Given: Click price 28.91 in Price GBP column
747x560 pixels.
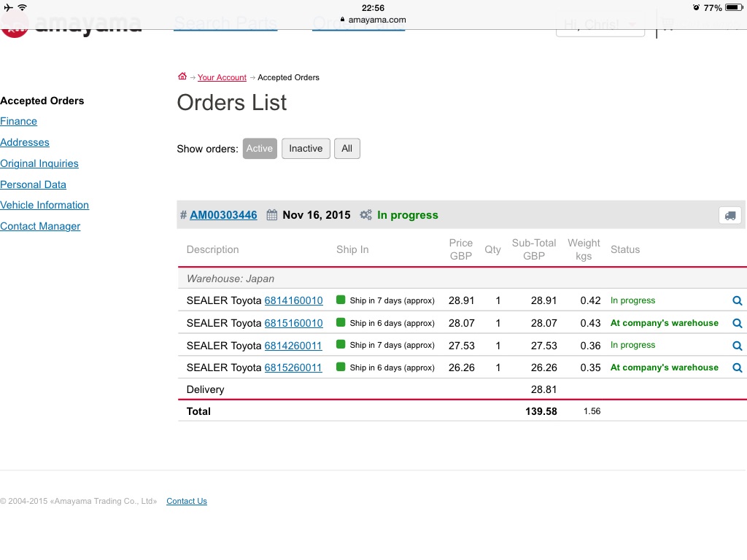Looking at the screenshot, I should tap(461, 300).
